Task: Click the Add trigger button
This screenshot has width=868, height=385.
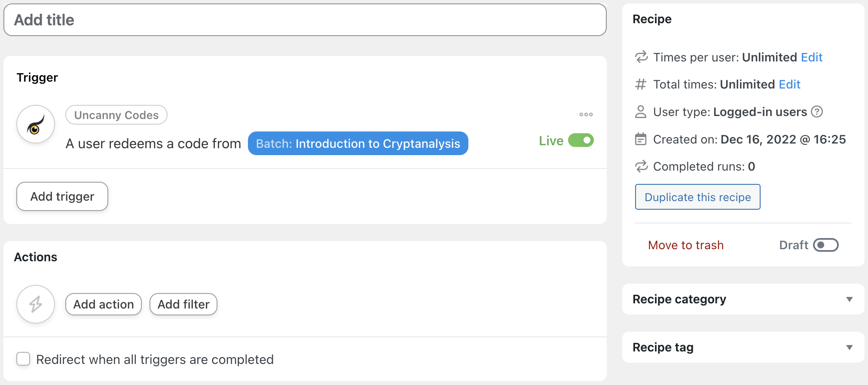Action: pyautogui.click(x=62, y=196)
